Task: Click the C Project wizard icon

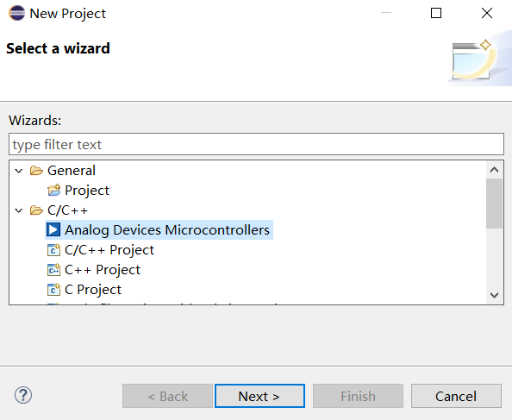Action: tap(53, 290)
